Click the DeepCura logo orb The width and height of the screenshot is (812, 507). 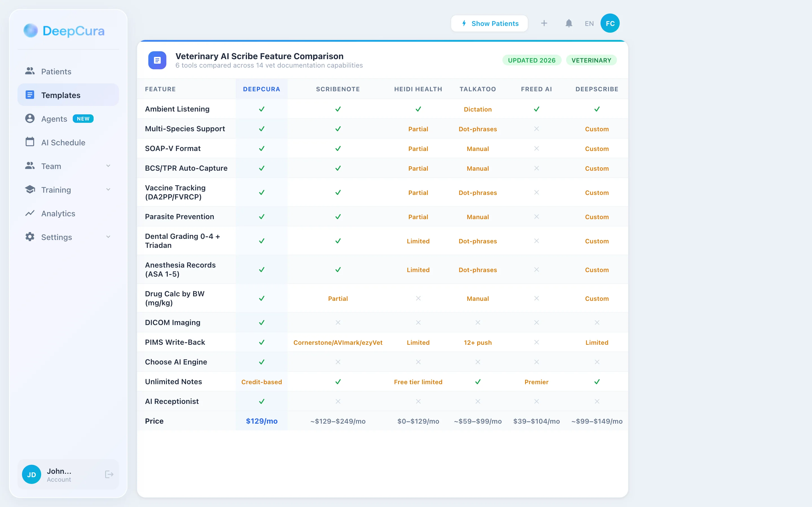click(30, 30)
